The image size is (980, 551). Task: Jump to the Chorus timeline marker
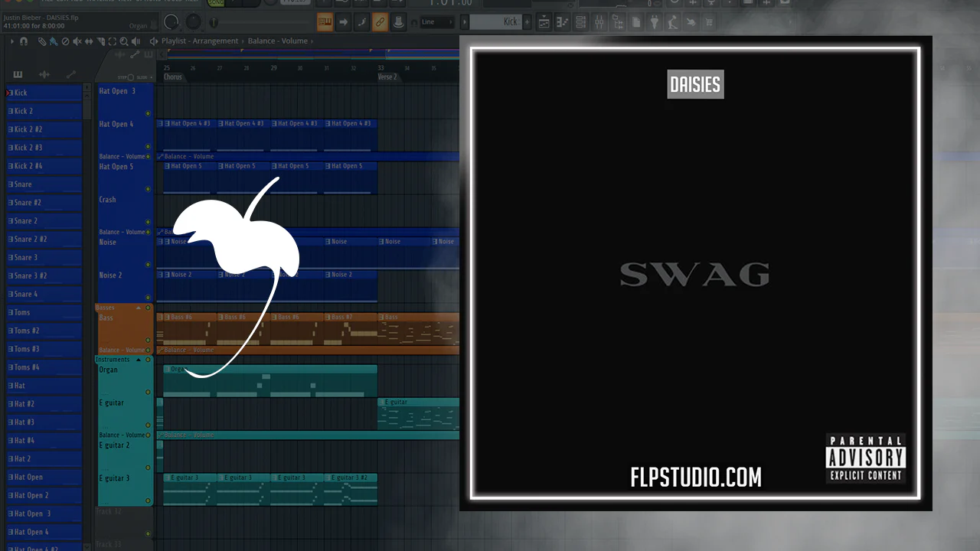173,77
